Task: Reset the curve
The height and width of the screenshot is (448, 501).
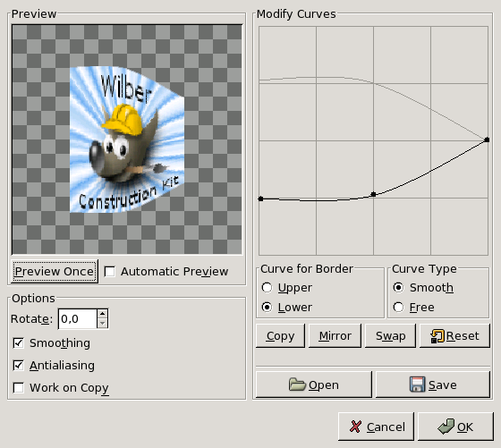Action: tap(454, 335)
